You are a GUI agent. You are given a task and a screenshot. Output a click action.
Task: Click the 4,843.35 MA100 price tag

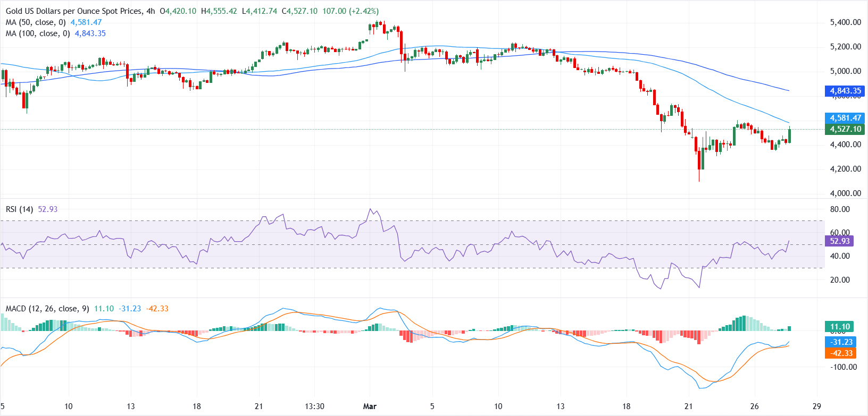(845, 91)
